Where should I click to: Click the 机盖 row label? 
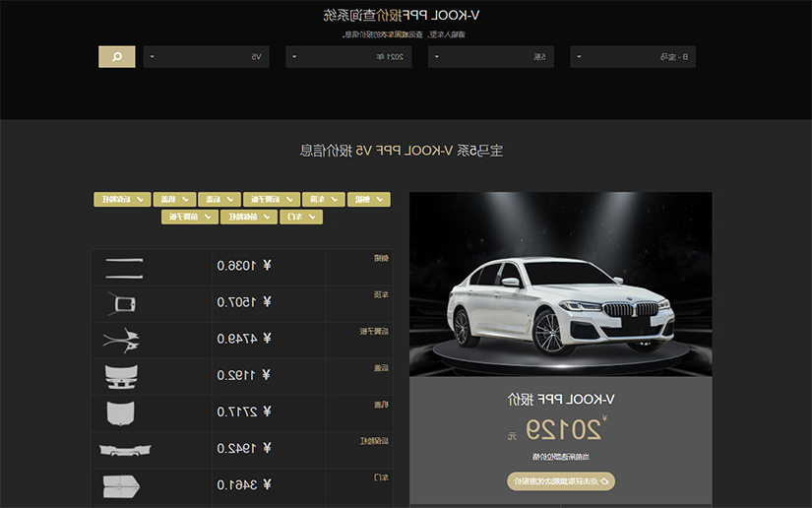(x=382, y=405)
